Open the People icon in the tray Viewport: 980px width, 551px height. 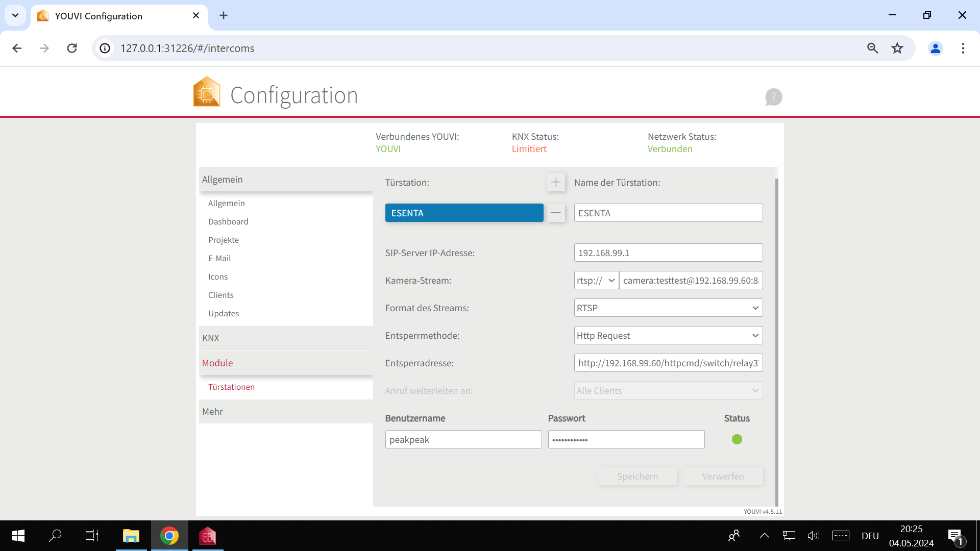734,536
